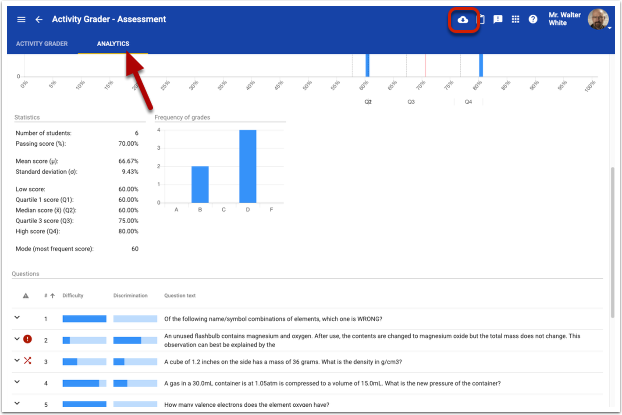Click the D grade bar in chart
The image size is (622, 415).
pos(247,166)
